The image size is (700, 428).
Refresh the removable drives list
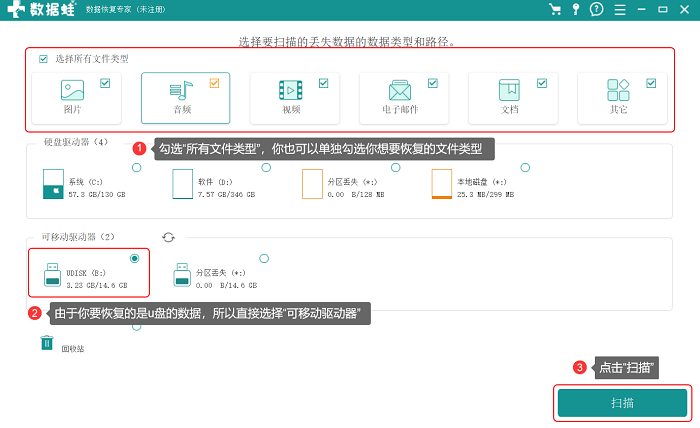[x=168, y=237]
